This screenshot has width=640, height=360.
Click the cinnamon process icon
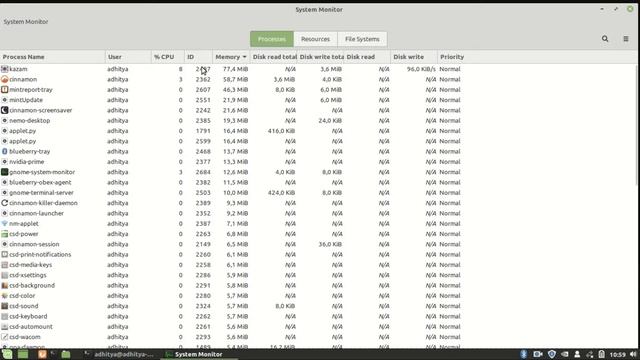tap(4, 79)
